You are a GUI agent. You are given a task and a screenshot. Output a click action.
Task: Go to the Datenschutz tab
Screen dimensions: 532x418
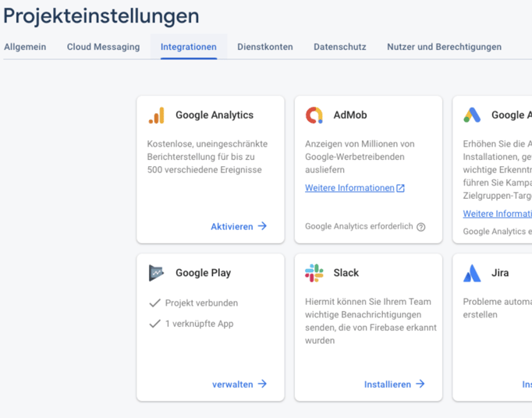340,47
